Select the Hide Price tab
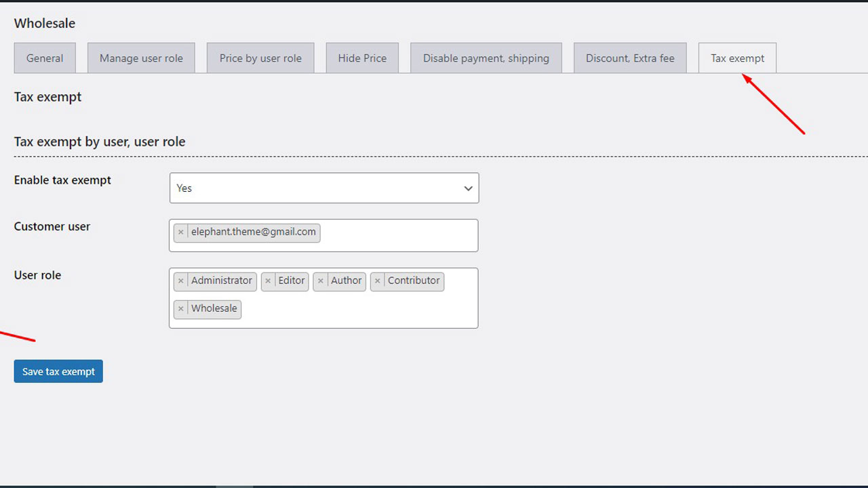The image size is (868, 488). (x=362, y=58)
